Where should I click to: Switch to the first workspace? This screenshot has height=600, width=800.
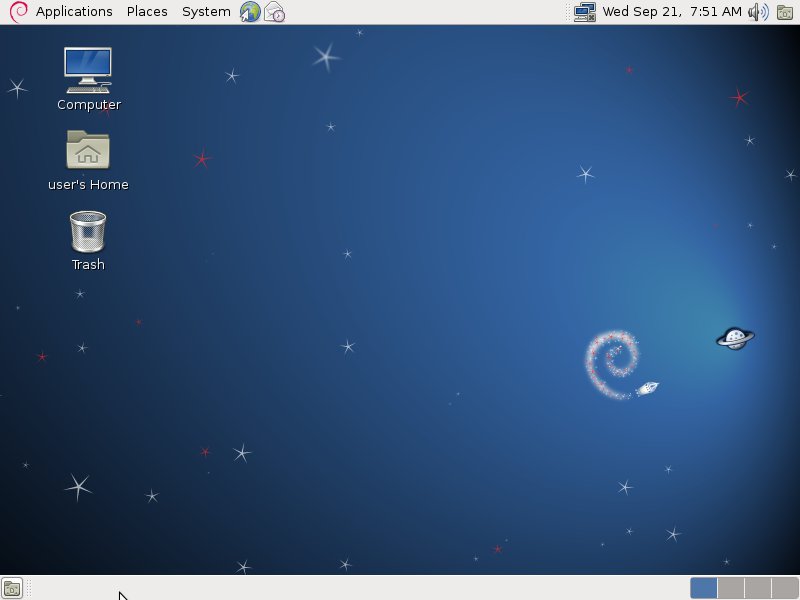(x=704, y=588)
